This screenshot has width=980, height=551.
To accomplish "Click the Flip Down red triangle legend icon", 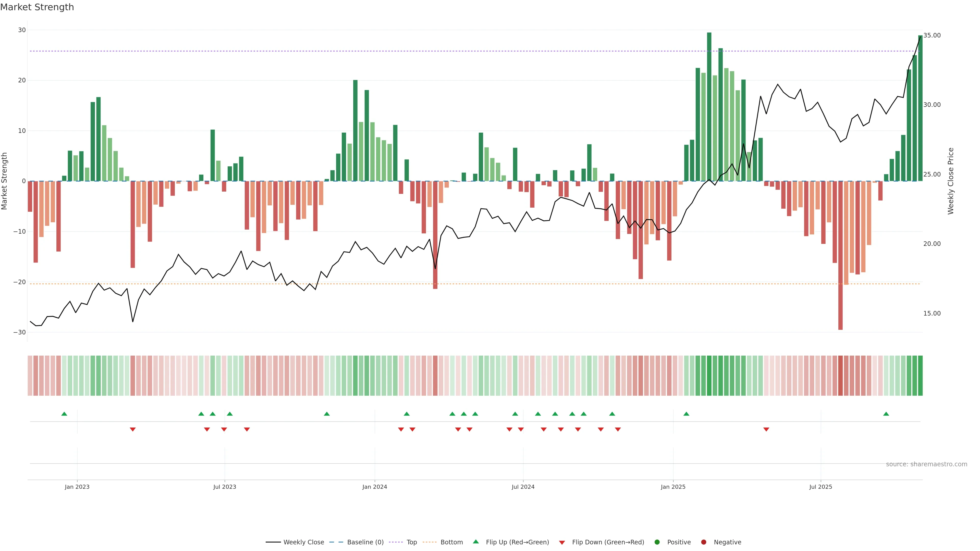I will [561, 542].
